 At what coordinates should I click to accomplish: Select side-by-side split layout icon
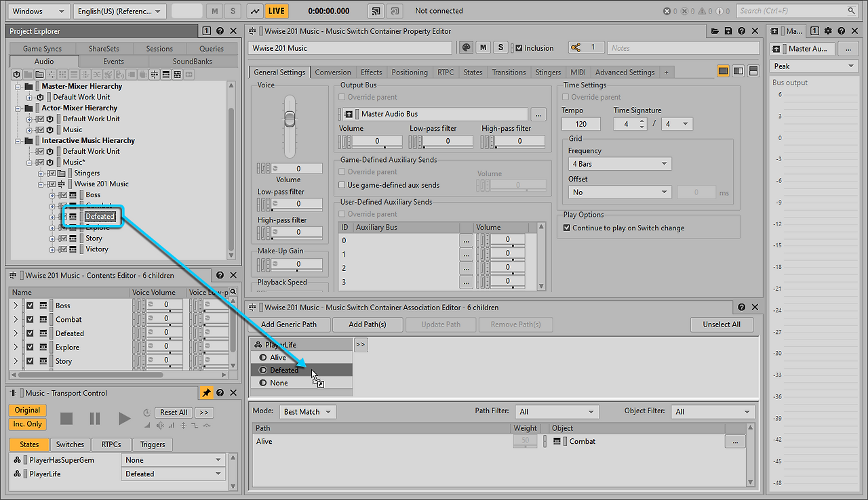738,72
